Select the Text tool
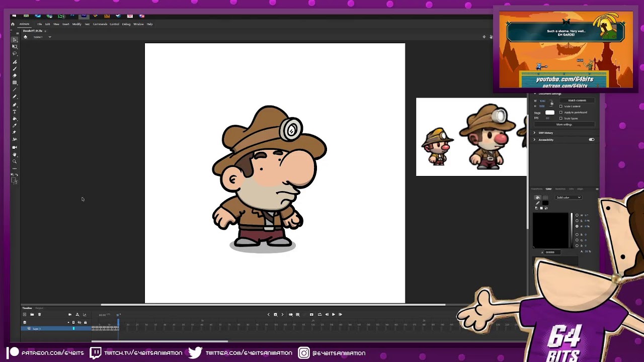Screen dimensions: 644x362 [x=15, y=112]
